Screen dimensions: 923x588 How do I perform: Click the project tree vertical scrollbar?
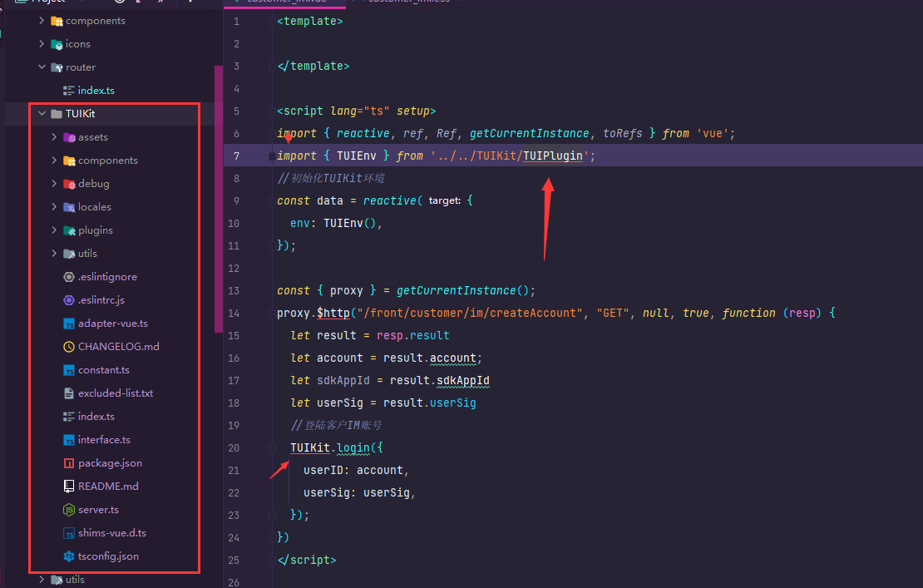coord(219,199)
